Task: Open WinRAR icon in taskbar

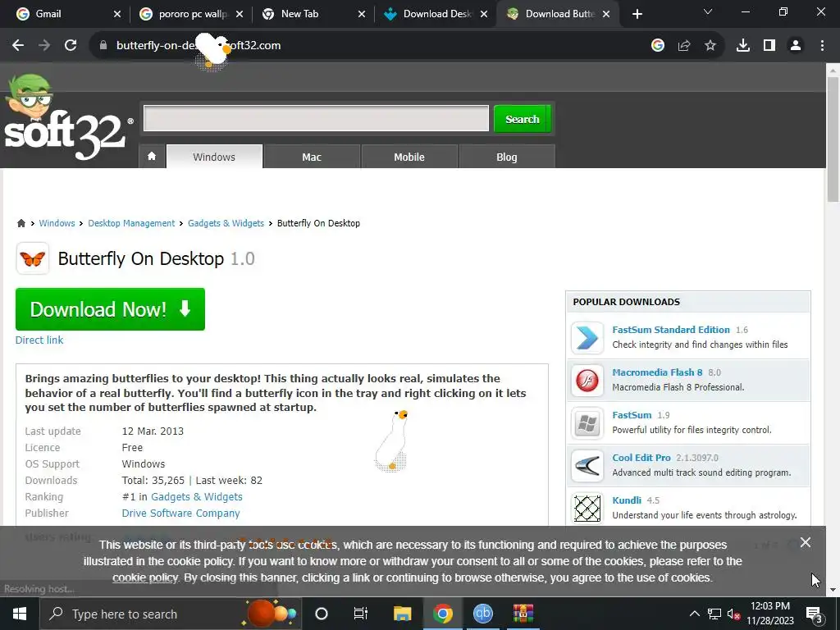Action: pyautogui.click(x=523, y=614)
